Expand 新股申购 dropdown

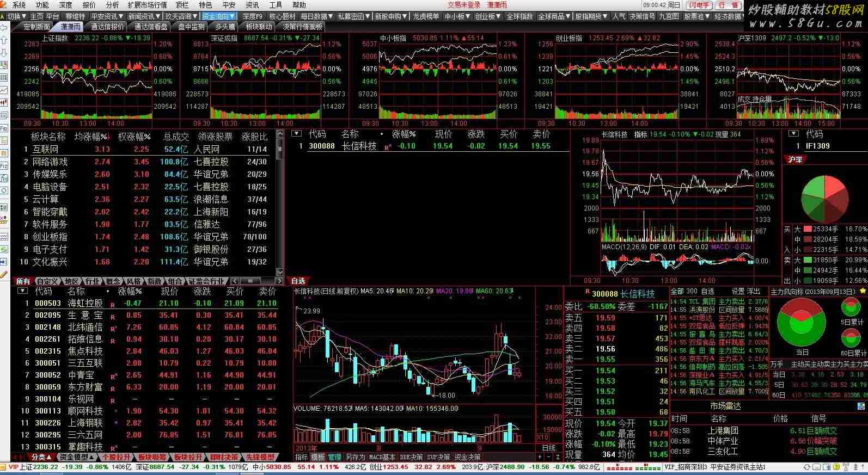390,16
